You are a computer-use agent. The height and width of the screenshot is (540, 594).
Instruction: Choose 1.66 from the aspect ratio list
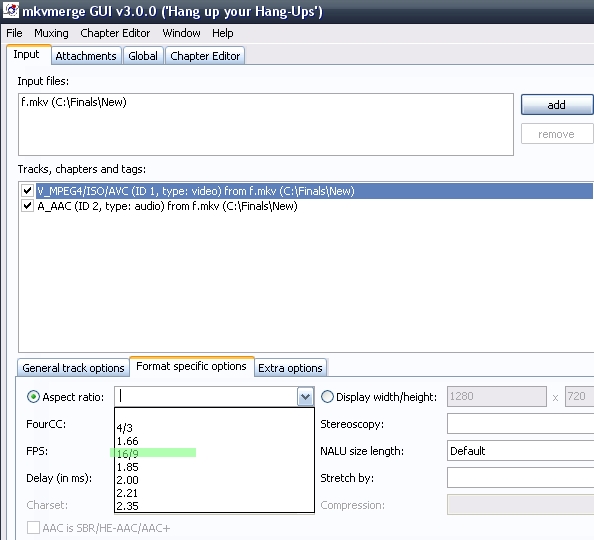click(214, 441)
